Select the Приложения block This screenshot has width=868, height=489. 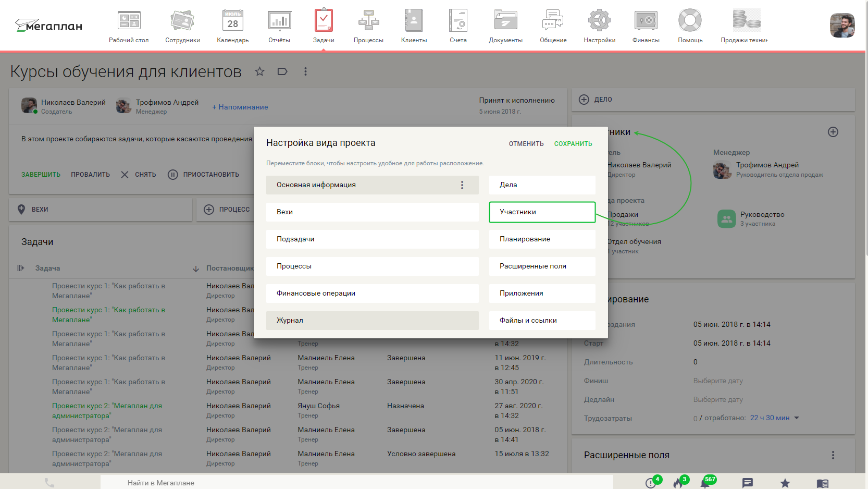click(542, 294)
